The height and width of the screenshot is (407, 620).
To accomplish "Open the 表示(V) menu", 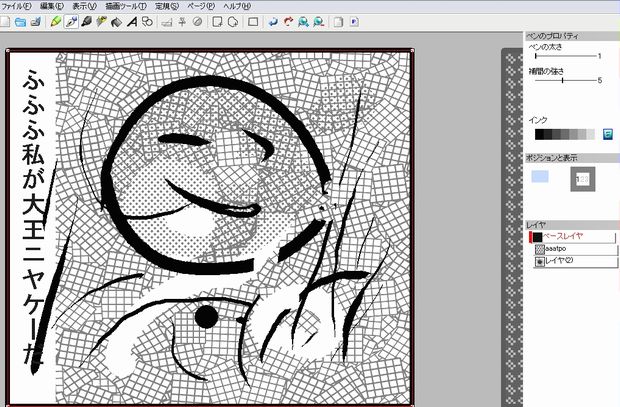I will [x=84, y=6].
